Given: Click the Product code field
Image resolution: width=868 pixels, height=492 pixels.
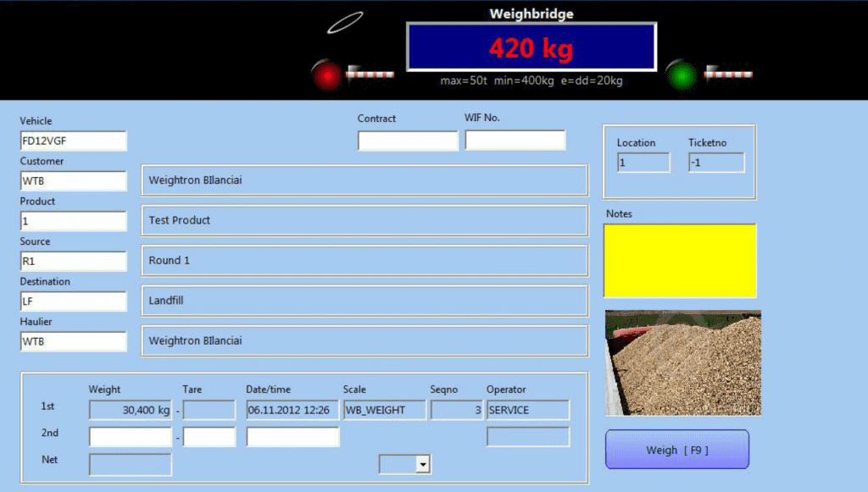Looking at the screenshot, I should tap(73, 221).
